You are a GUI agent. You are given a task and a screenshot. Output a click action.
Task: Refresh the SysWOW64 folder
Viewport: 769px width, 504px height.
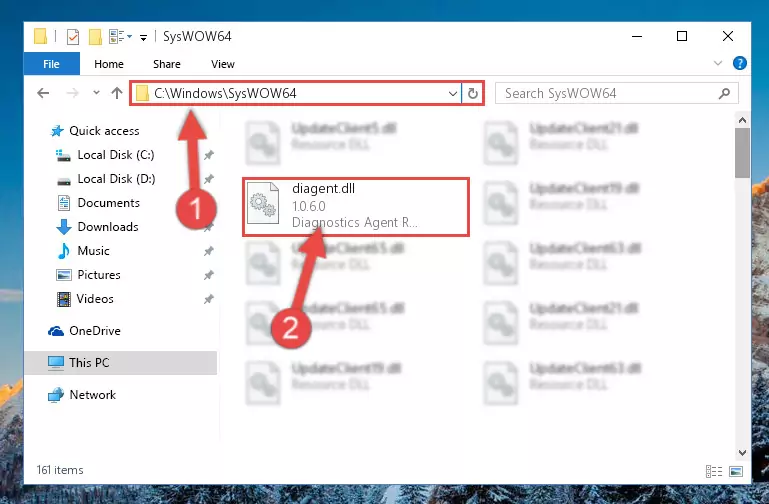point(472,93)
